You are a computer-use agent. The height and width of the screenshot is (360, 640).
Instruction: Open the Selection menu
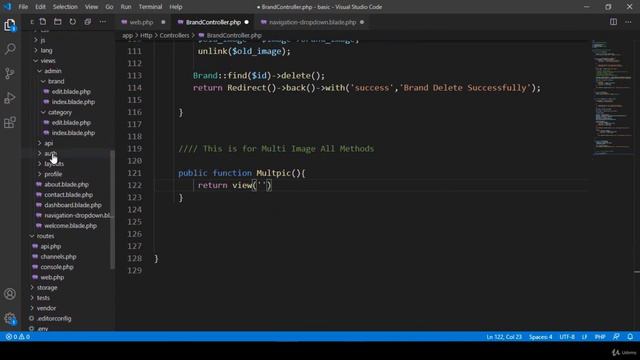[65, 7]
